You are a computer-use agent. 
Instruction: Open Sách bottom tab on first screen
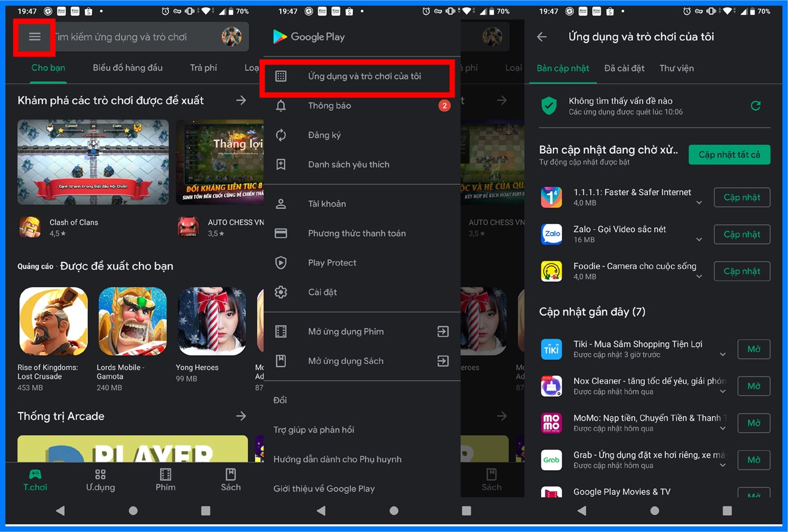230,480
